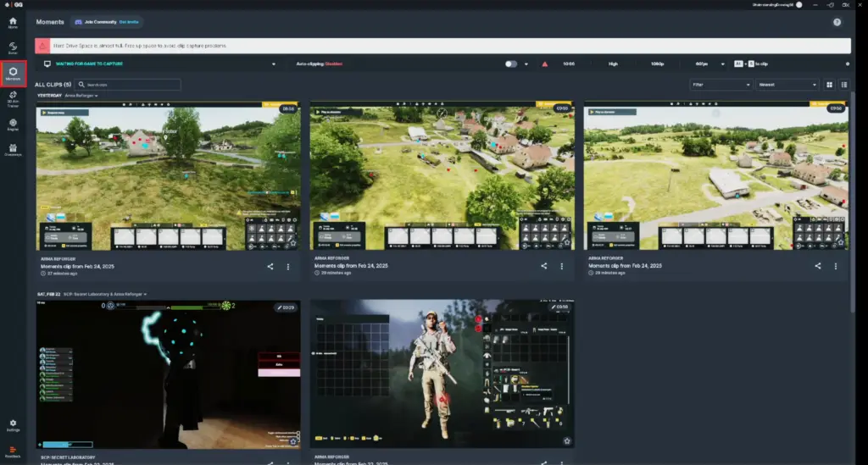Focus the Search clips field
This screenshot has width=868, height=465.
point(127,85)
